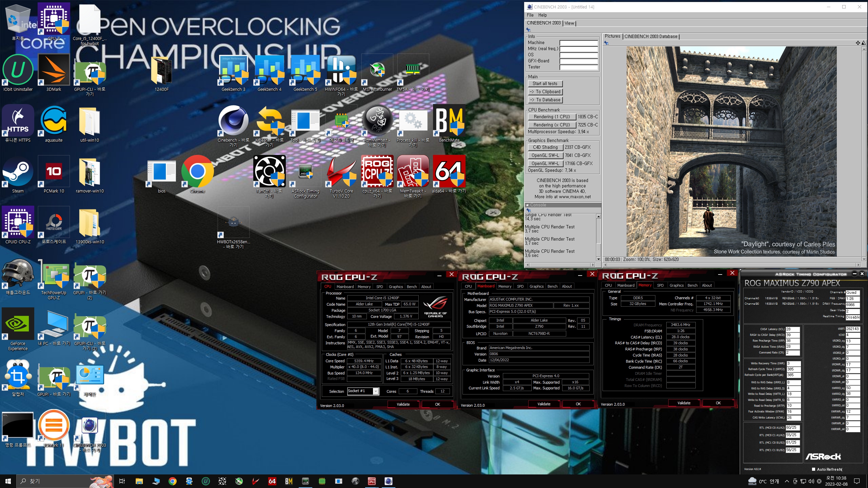Viewport: 868px width, 488px height.
Task: Select the RunMemtest desktop shortcut
Action: [x=377, y=126]
